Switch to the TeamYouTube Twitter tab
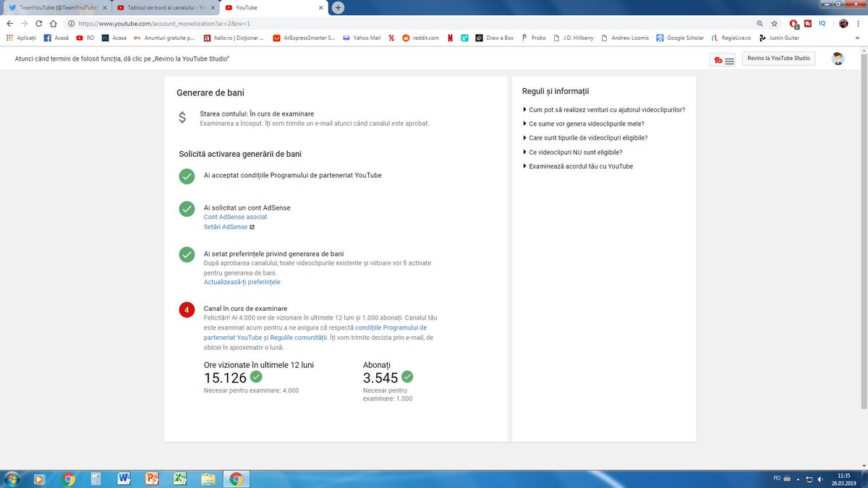The height and width of the screenshot is (488, 868). pyautogui.click(x=56, y=7)
